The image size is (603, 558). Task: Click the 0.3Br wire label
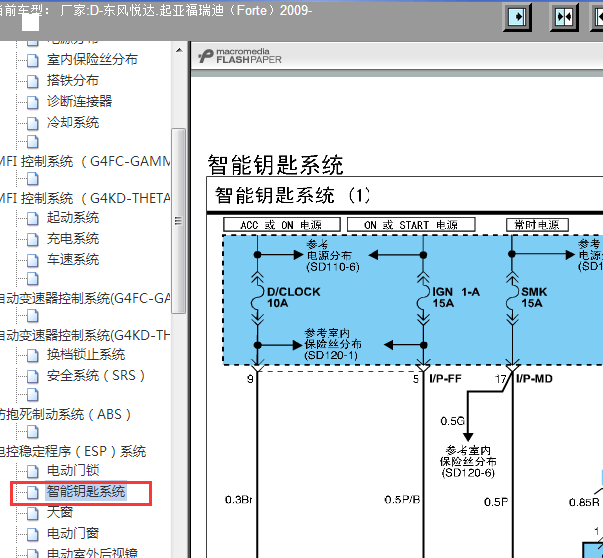pos(239,500)
